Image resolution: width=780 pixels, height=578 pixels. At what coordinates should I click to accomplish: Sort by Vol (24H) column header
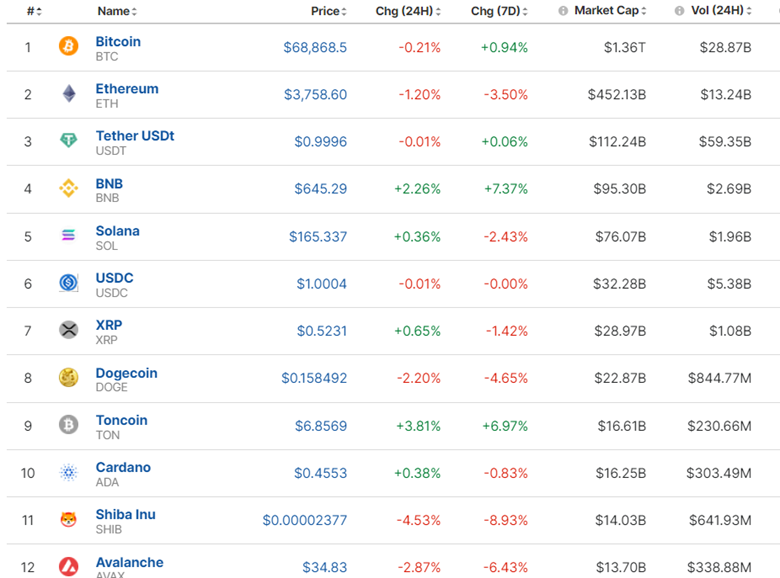click(721, 10)
